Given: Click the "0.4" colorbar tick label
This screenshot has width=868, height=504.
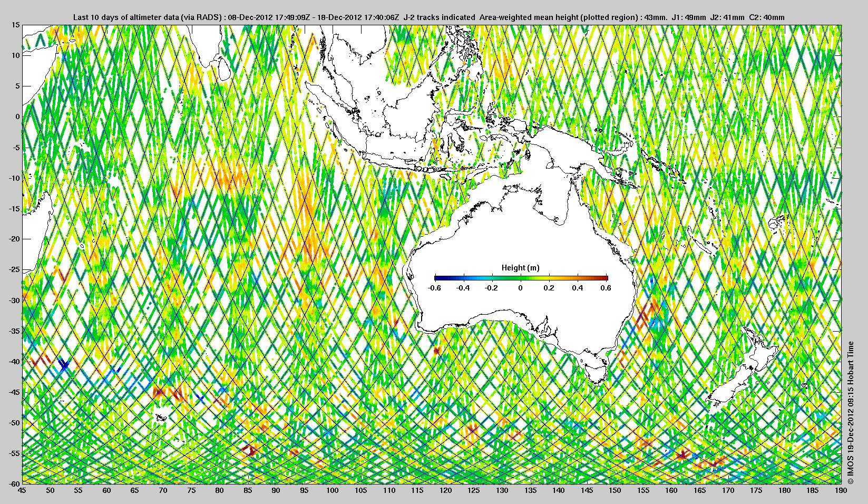Looking at the screenshot, I should [x=578, y=288].
